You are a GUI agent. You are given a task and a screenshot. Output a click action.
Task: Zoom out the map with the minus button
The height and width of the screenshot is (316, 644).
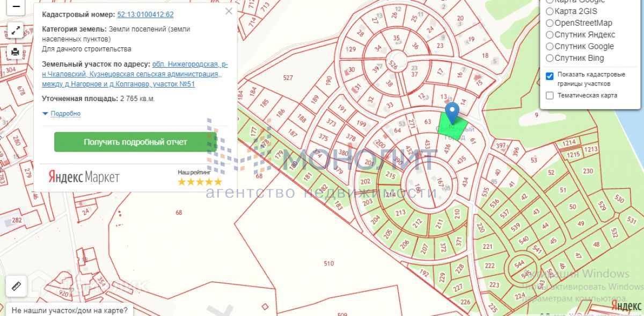(16, 7)
